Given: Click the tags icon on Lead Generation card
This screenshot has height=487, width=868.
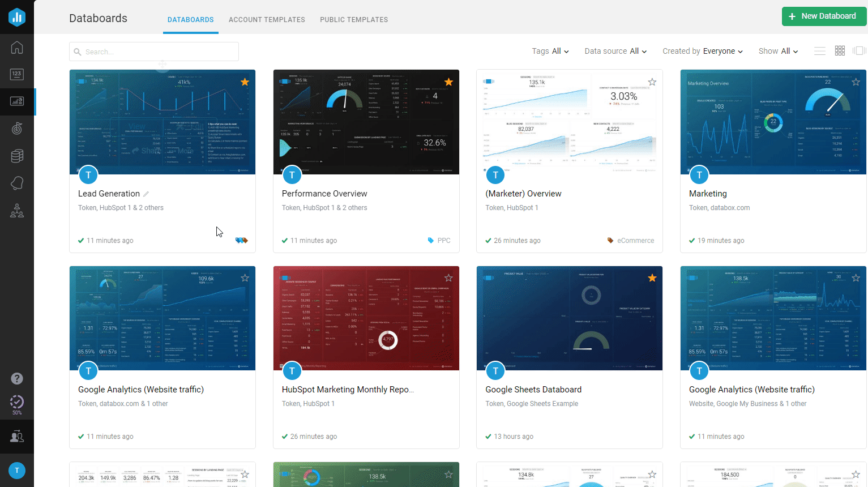Looking at the screenshot, I should (x=242, y=241).
